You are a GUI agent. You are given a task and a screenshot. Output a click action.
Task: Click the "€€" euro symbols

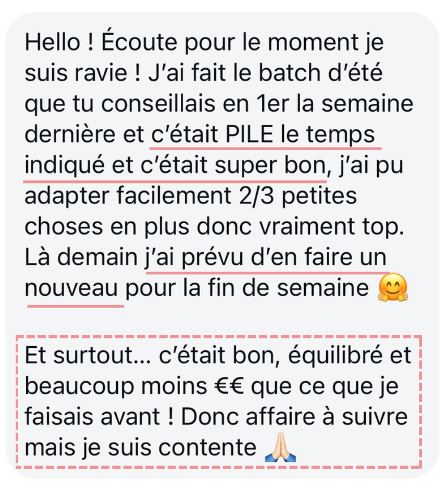229,386
